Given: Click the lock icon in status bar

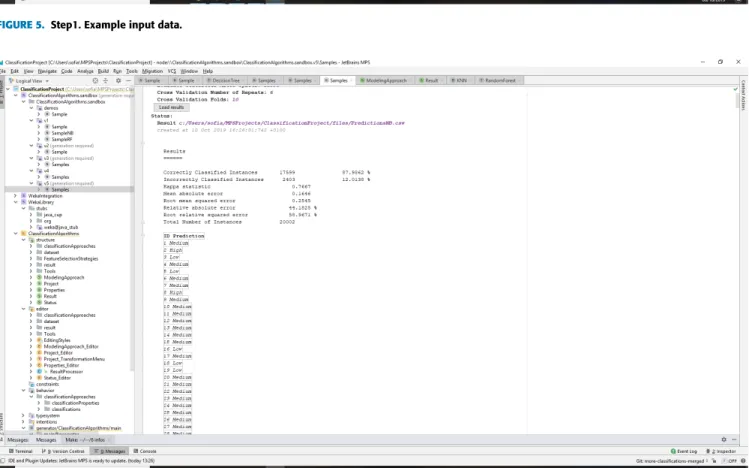Looking at the screenshot, I should (714, 461).
